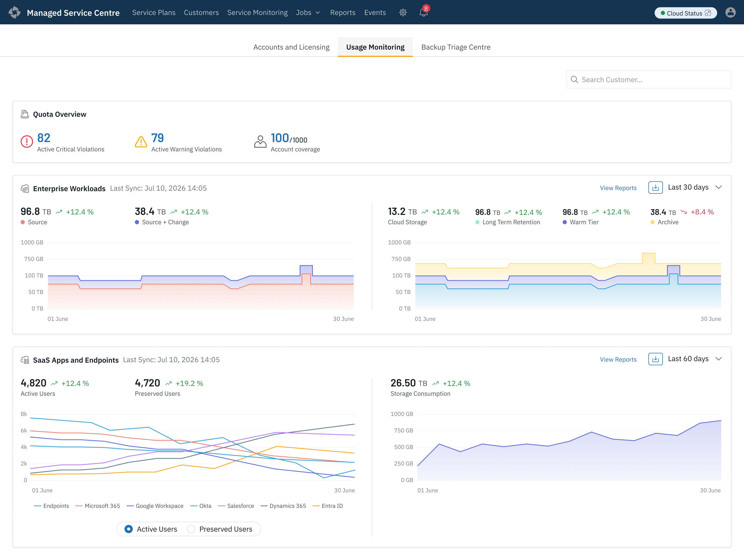Select Active Users radio button
Image resolution: width=744 pixels, height=560 pixels.
tap(128, 530)
